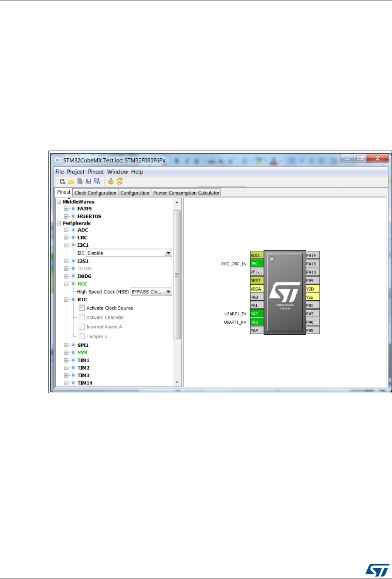Click the yellow VSS pin on chip

(x=312, y=297)
